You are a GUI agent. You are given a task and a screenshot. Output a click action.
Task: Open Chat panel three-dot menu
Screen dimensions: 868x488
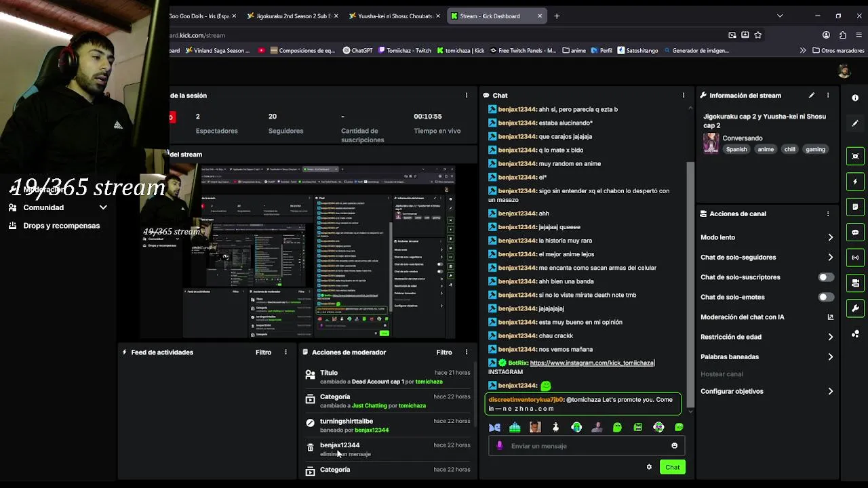pos(684,96)
